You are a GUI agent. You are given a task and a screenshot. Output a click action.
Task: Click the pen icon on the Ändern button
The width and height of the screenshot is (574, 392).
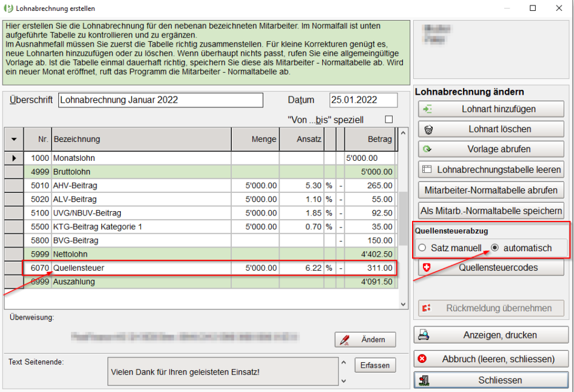[345, 340]
